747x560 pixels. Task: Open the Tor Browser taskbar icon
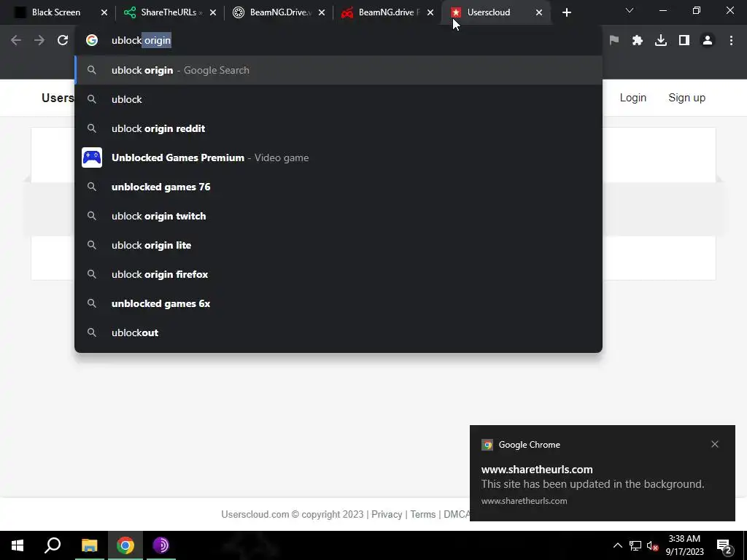[x=161, y=545]
